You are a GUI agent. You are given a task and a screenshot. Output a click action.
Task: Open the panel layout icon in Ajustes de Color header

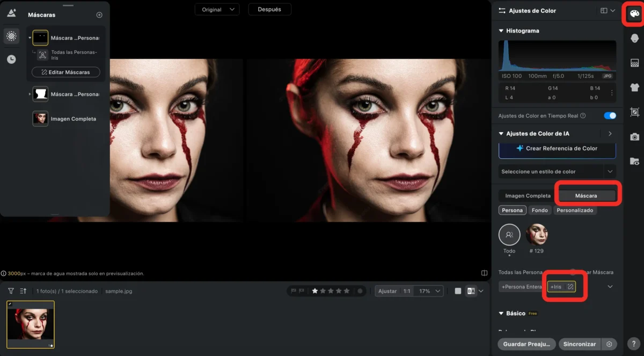(604, 11)
